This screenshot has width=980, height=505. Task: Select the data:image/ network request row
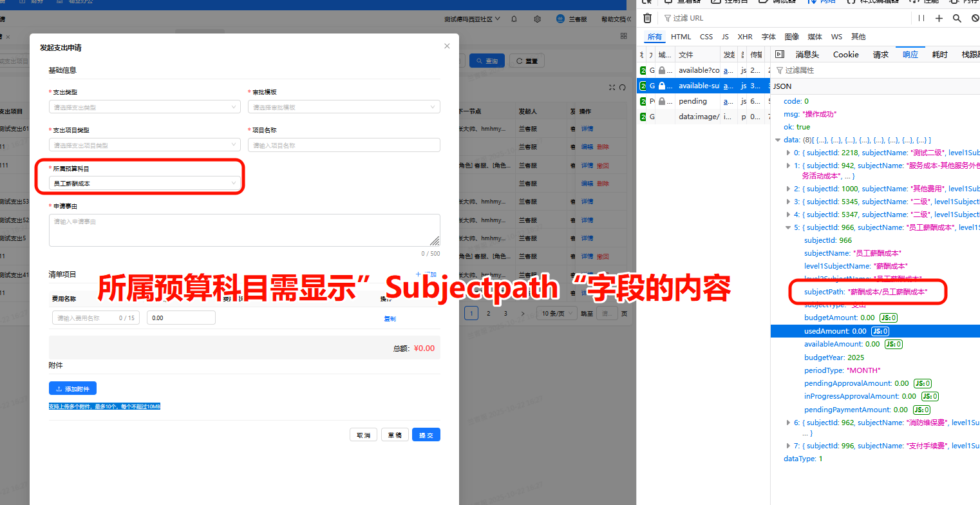click(x=703, y=117)
